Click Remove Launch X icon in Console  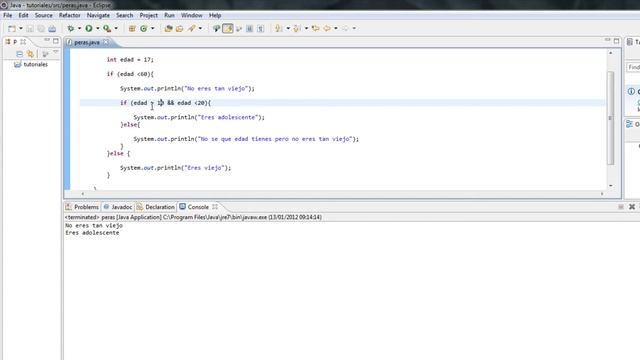(x=632, y=207)
